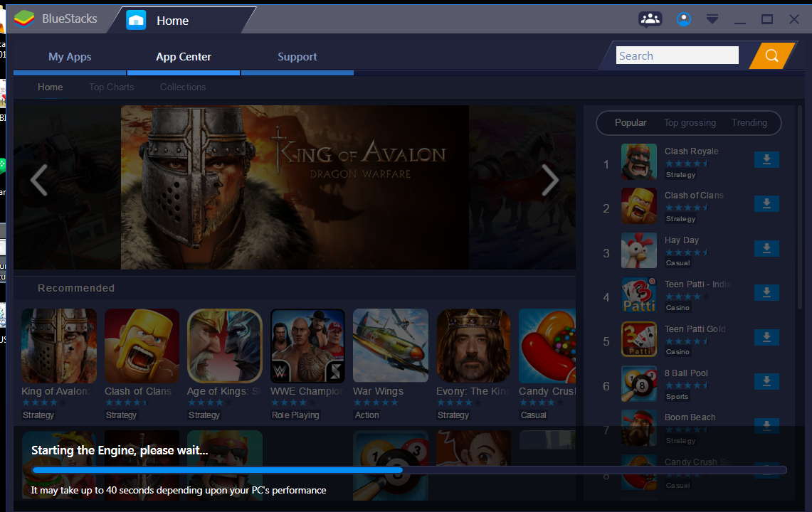Viewport: 812px width, 512px height.
Task: Click the BlueStacks logo icon
Action: 23,18
